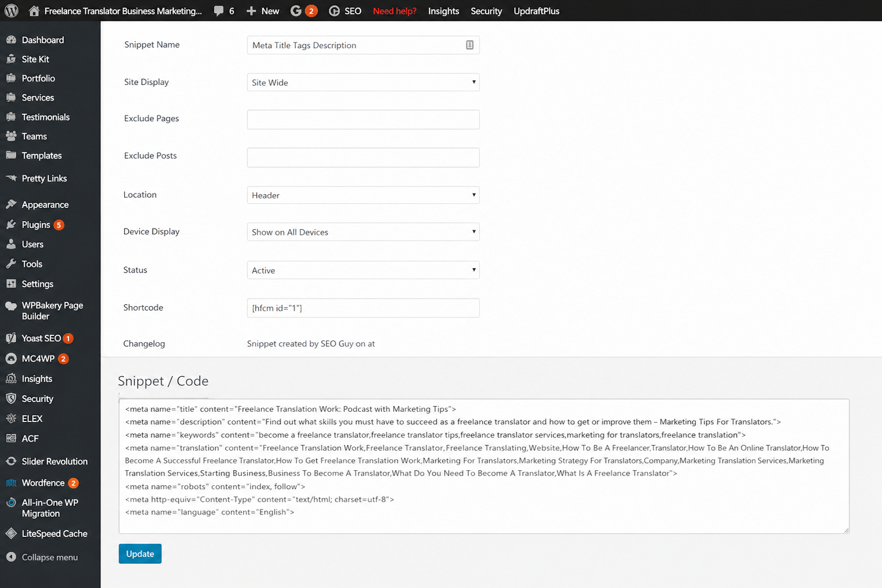The image size is (882, 588).
Task: Click the site name Freelance Translator Business Marketing
Action: click(x=123, y=11)
